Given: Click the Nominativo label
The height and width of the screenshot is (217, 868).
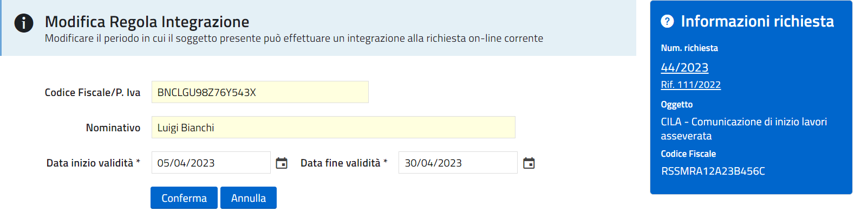Looking at the screenshot, I should [113, 128].
